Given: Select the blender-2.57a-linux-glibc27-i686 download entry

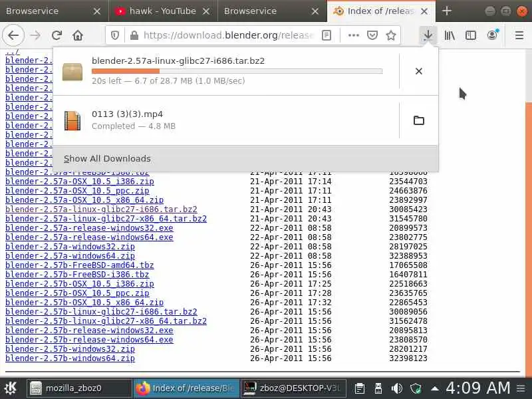Looking at the screenshot, I should pos(226,71).
